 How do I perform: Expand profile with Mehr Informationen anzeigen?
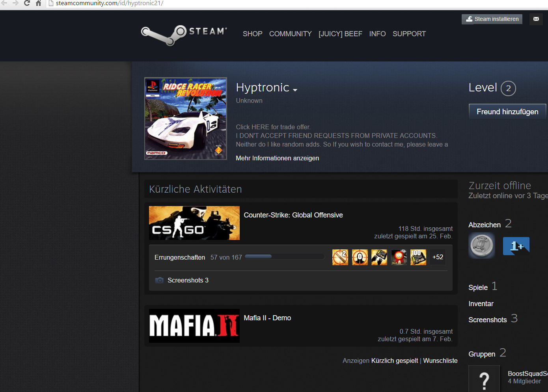tap(277, 158)
